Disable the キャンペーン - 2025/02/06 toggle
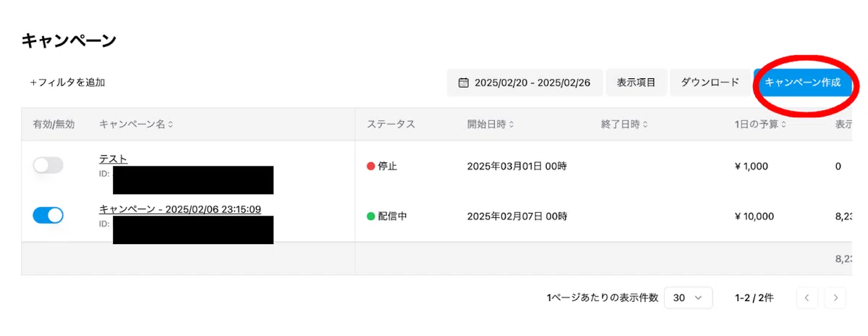Image resolution: width=868 pixels, height=336 pixels. 48,215
